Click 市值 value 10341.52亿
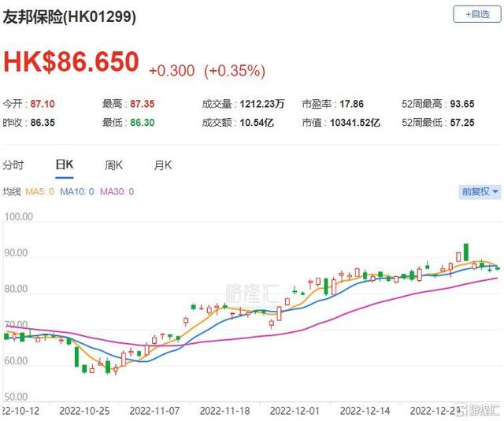 [x=355, y=123]
